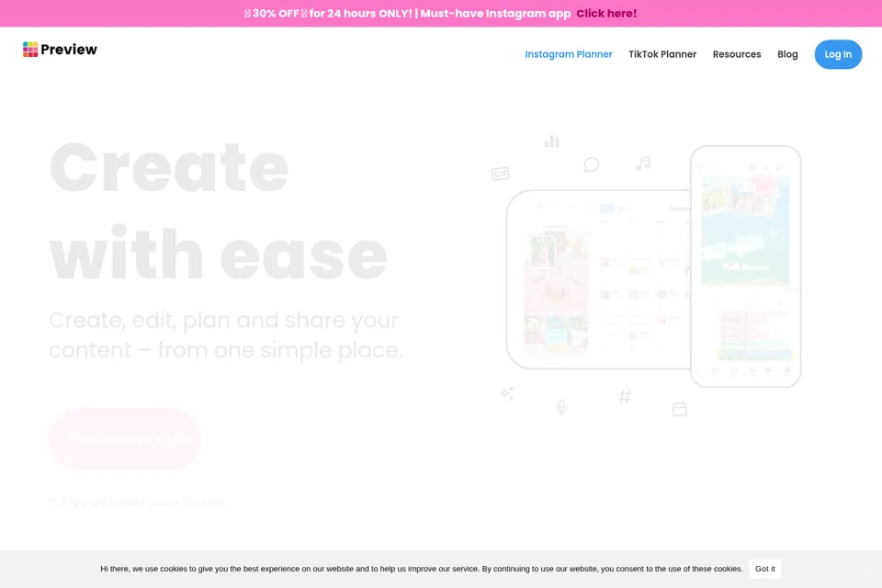Click the calendar icon
The width and height of the screenshot is (882, 588).
[680, 409]
